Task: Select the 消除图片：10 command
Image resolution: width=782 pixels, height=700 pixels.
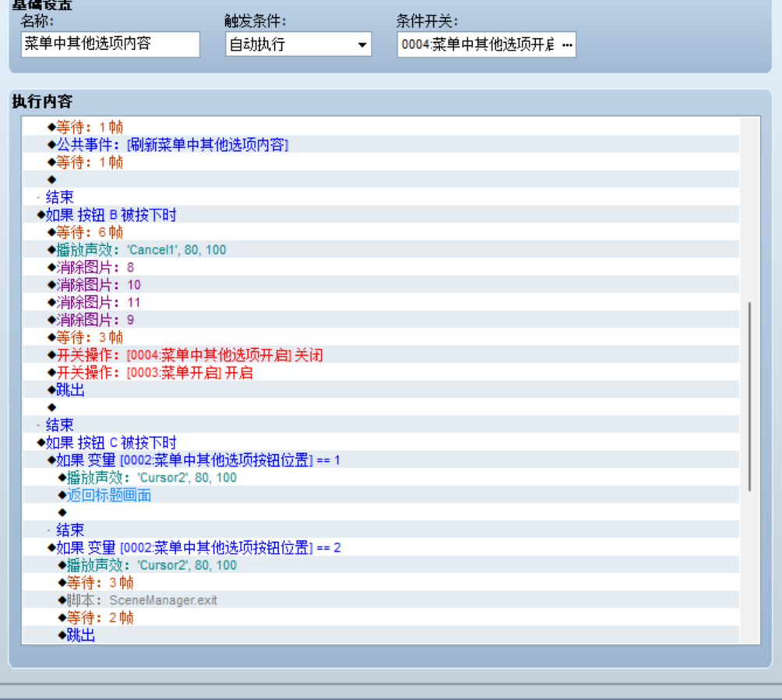Action: click(381, 285)
